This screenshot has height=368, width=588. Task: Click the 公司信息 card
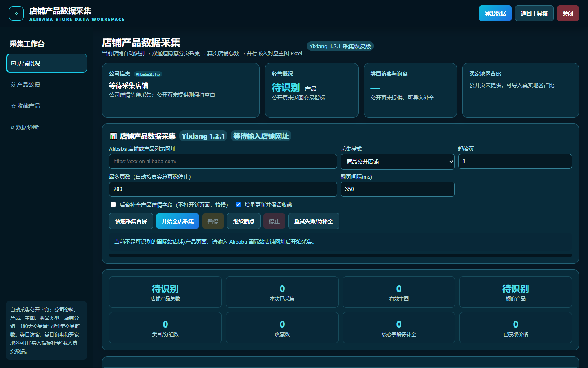coord(181,90)
